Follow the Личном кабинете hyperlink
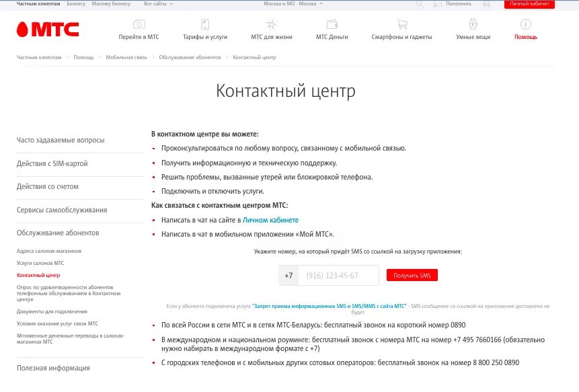579x392 pixels. [270, 220]
